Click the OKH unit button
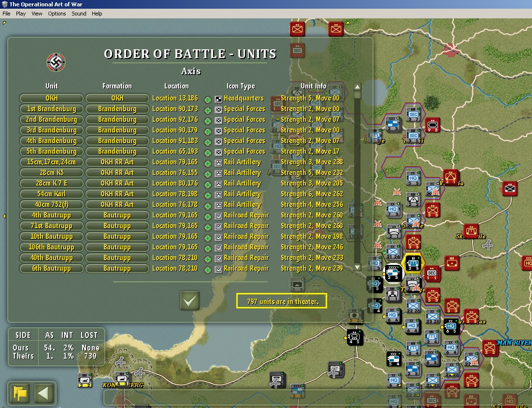Viewport: 532px width, 408px height. [52, 98]
